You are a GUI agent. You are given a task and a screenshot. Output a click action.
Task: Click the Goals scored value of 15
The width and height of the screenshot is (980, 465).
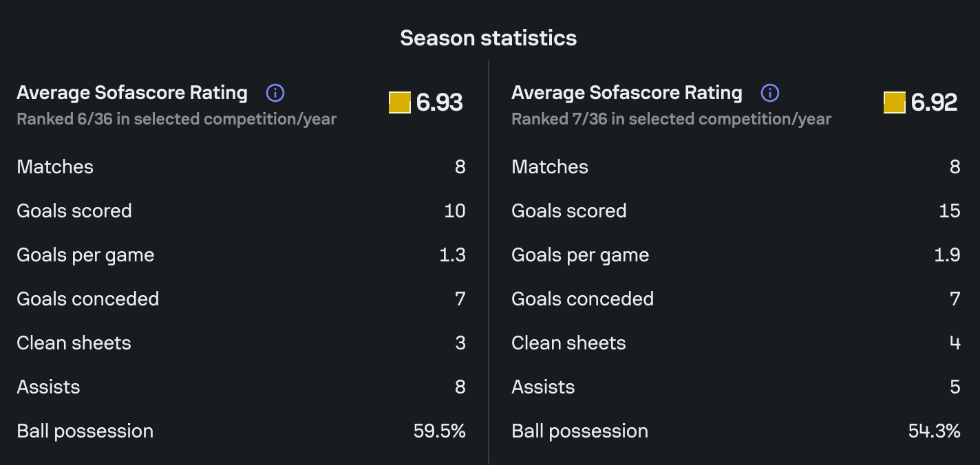pos(950,210)
